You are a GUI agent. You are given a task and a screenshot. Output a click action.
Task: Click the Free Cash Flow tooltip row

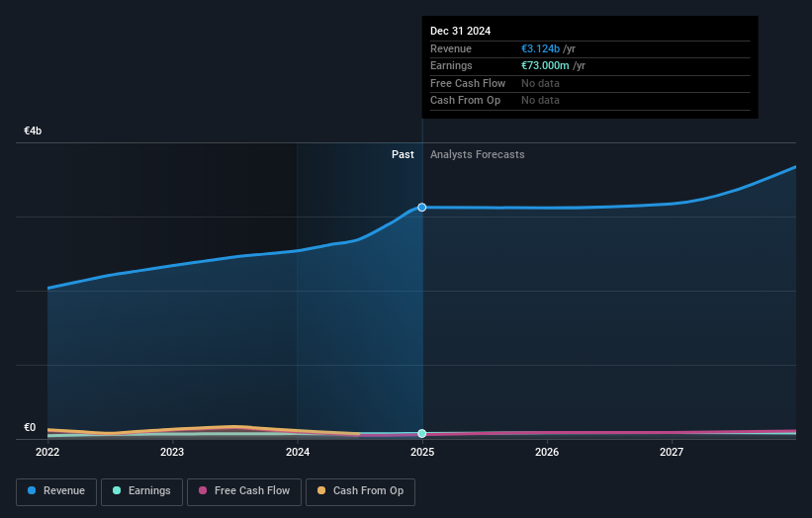click(468, 83)
